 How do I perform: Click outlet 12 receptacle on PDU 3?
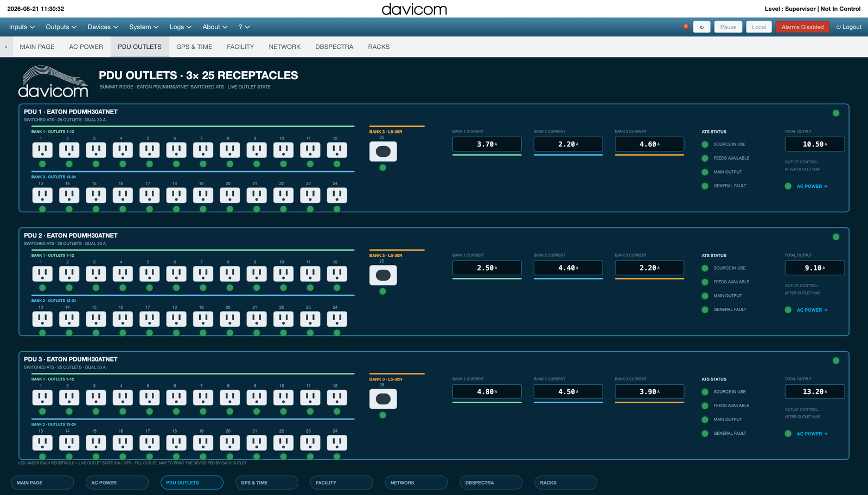(337, 398)
